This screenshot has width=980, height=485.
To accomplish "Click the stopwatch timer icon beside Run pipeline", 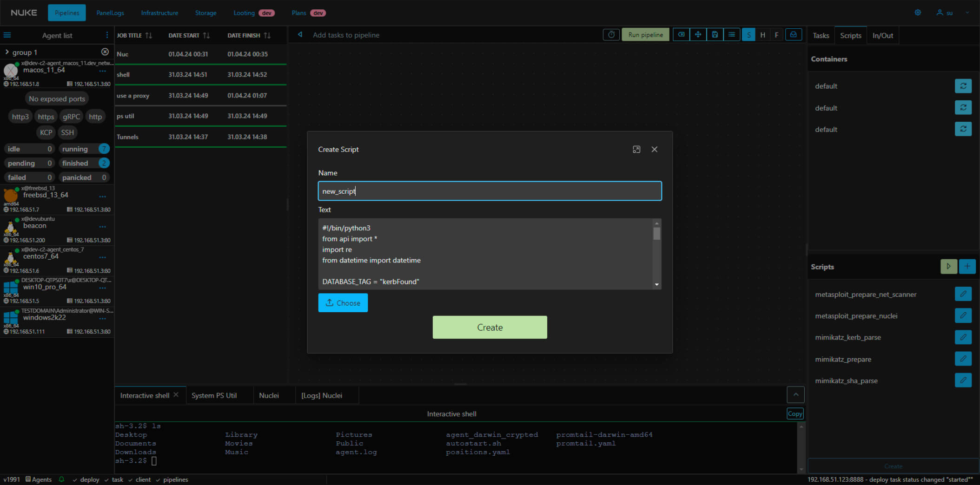I will point(611,35).
